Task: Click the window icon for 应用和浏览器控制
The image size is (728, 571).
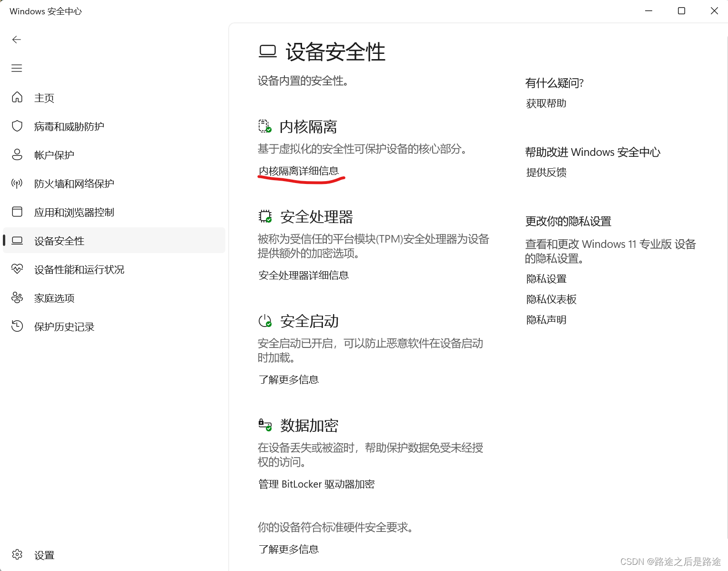Action: (x=17, y=212)
